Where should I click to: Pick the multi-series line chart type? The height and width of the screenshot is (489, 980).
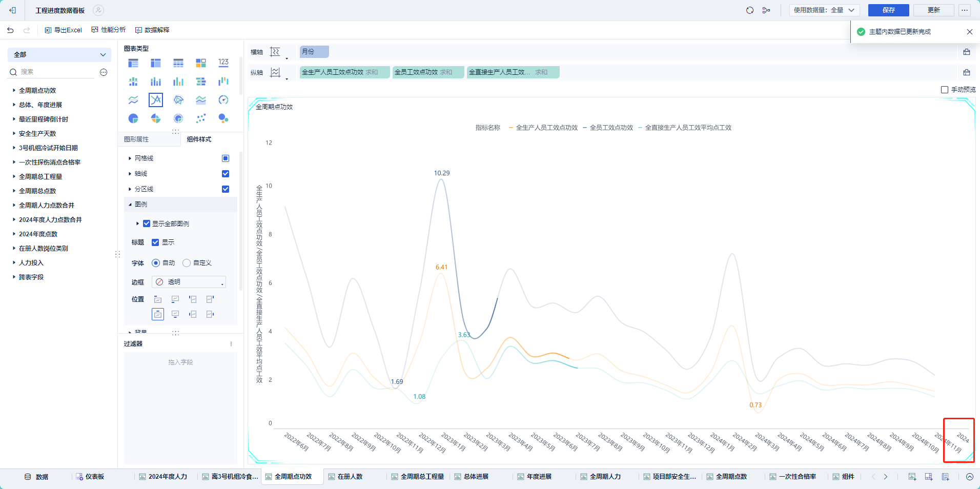[156, 100]
